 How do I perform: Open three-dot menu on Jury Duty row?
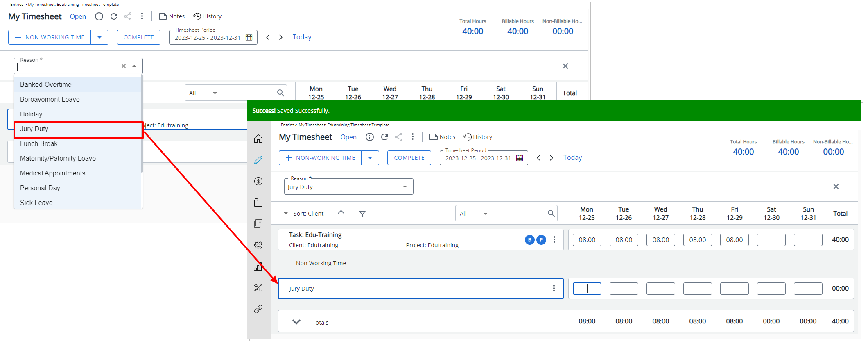pyautogui.click(x=554, y=289)
